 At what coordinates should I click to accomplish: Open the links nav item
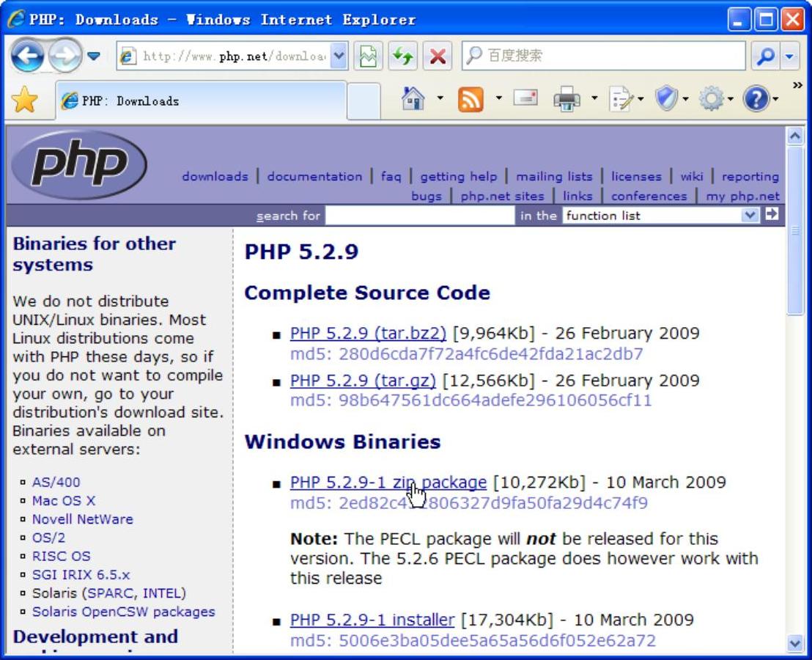point(577,197)
